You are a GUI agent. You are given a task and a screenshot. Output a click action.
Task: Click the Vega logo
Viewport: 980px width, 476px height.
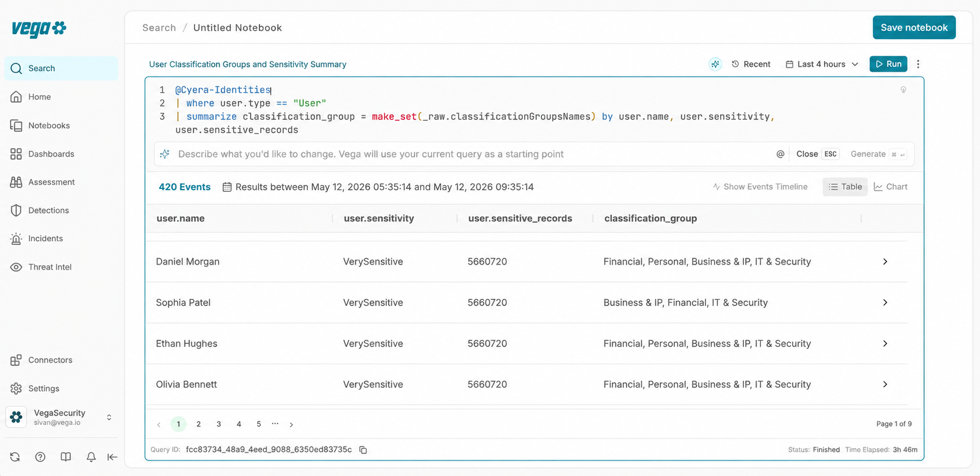tap(39, 28)
